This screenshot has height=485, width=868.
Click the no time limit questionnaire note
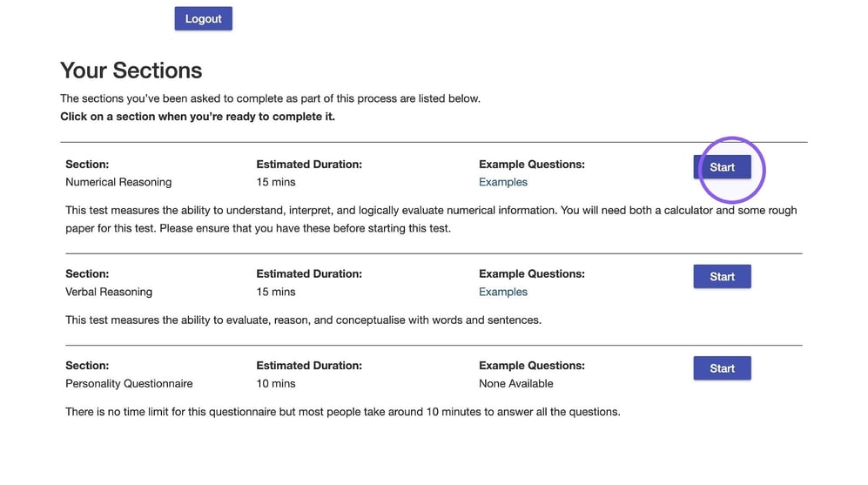(343, 412)
